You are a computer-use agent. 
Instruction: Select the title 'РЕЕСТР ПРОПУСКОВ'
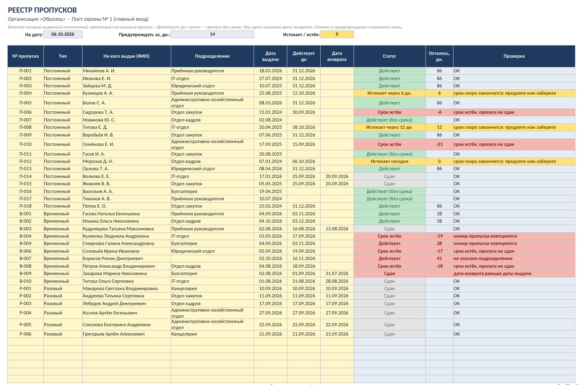42,10
